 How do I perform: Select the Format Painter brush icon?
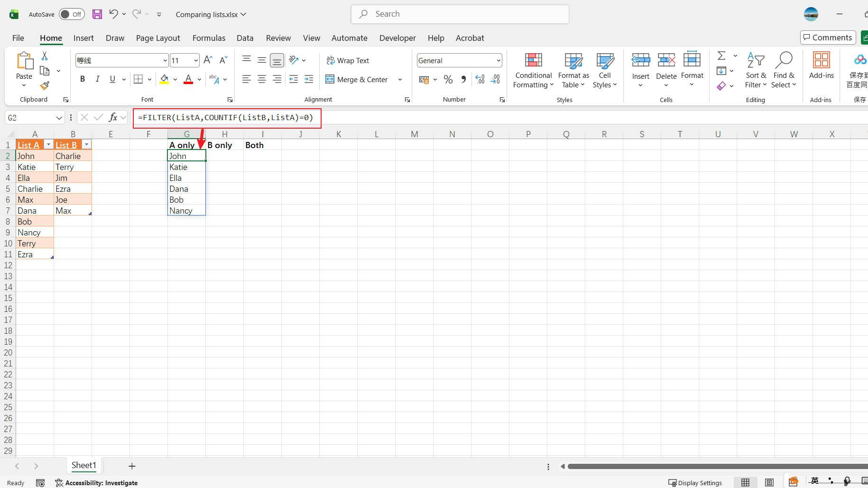[x=45, y=85]
